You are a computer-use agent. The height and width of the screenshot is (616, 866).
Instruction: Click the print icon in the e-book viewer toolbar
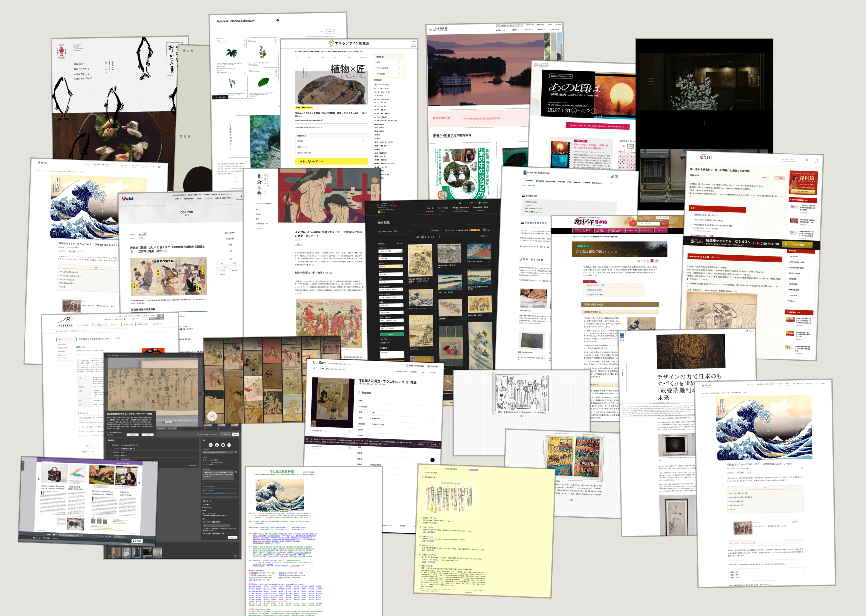[x=44, y=538]
